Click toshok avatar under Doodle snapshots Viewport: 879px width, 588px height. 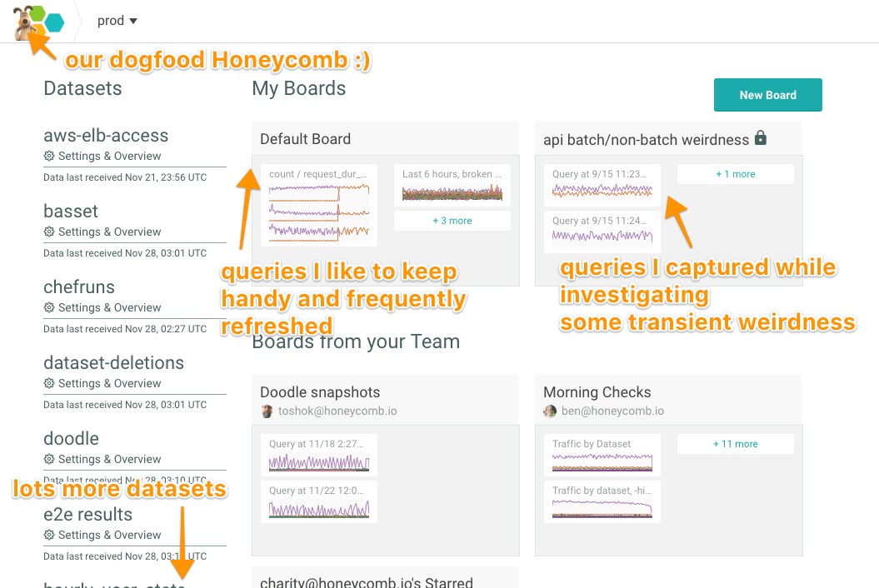[x=267, y=411]
